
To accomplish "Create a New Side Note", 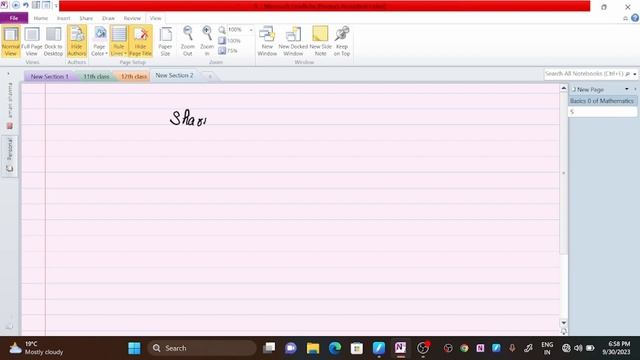I will pyautogui.click(x=320, y=41).
